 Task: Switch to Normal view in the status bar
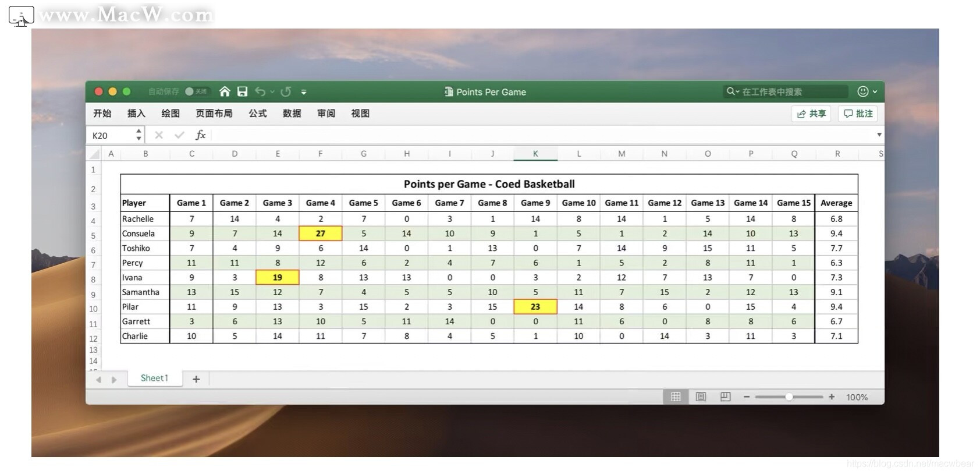point(676,397)
